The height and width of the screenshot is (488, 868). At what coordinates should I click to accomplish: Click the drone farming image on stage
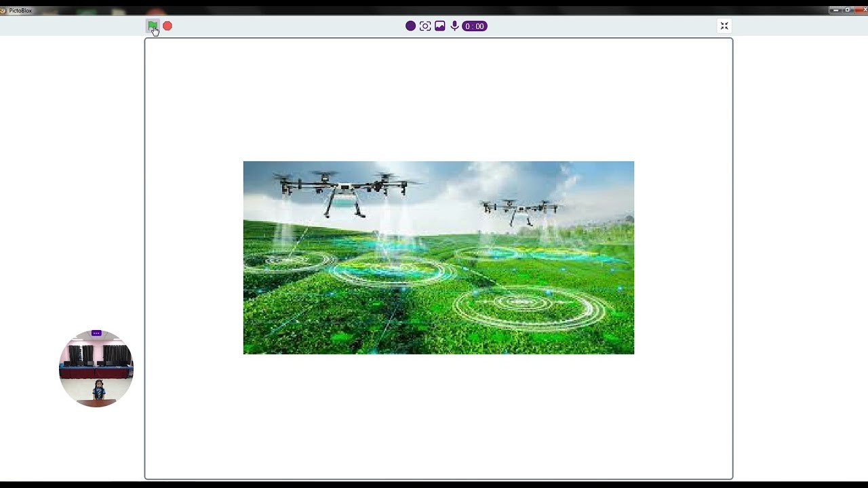click(x=439, y=258)
